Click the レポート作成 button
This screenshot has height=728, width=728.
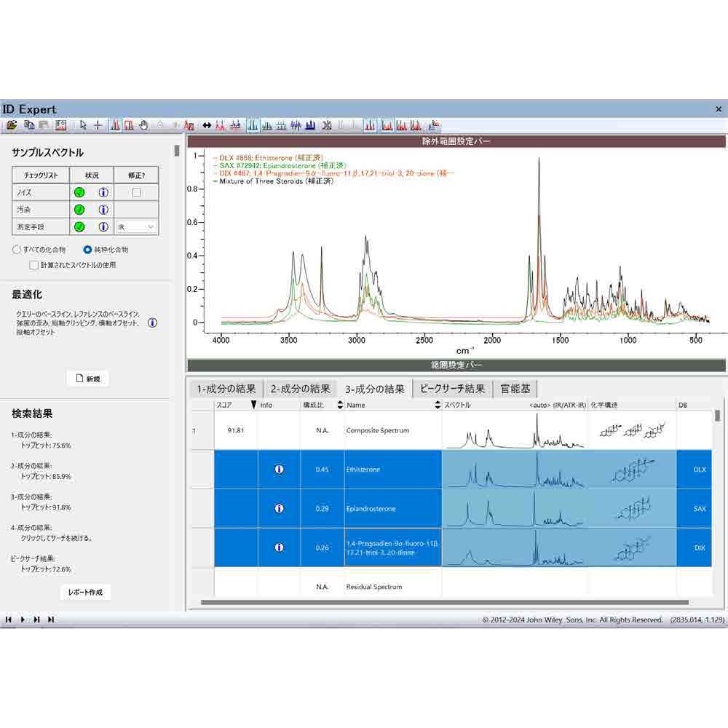pyautogui.click(x=85, y=592)
